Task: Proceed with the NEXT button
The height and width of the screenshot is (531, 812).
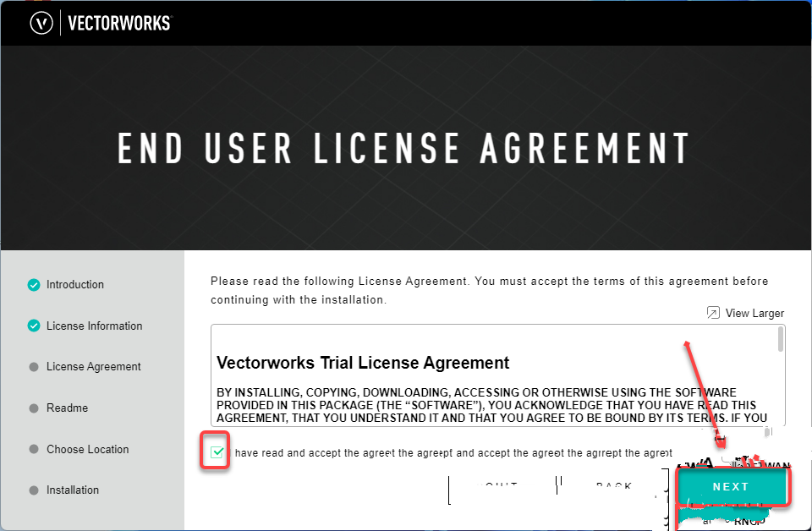Action: click(731, 487)
